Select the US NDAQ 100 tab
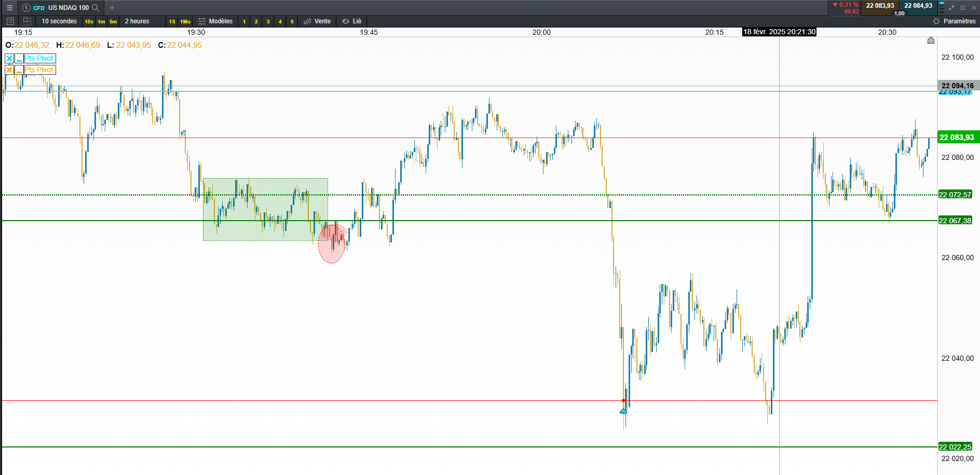Image resolution: width=980 pixels, height=475 pixels. point(69,8)
